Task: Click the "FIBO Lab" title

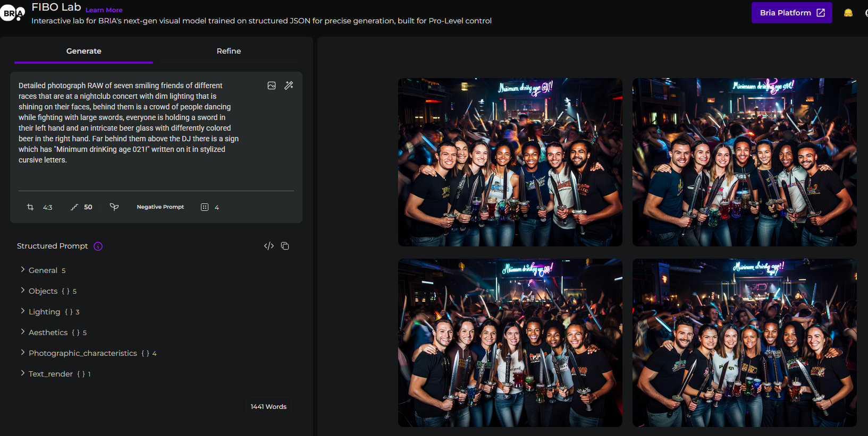Action: coord(56,7)
